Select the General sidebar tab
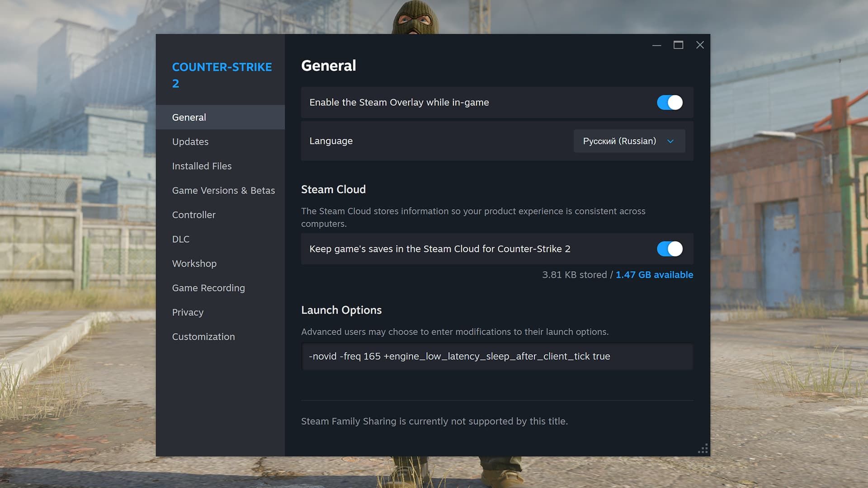The width and height of the screenshot is (868, 488). click(x=220, y=117)
